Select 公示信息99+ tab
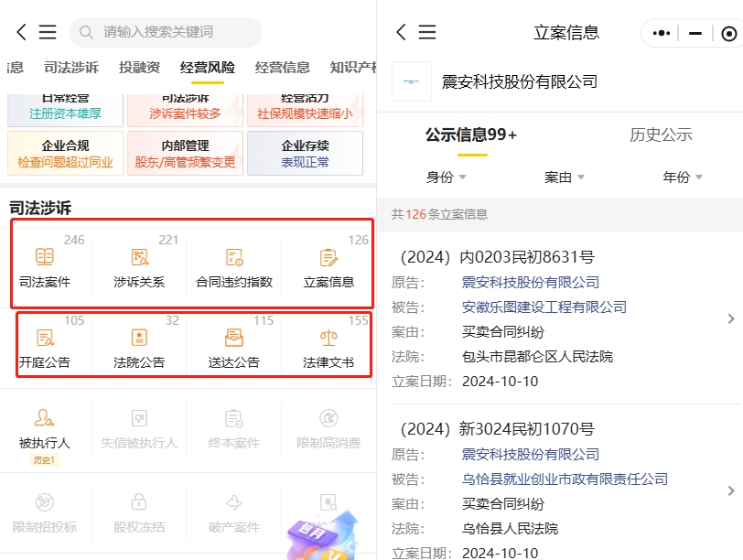 click(471, 135)
